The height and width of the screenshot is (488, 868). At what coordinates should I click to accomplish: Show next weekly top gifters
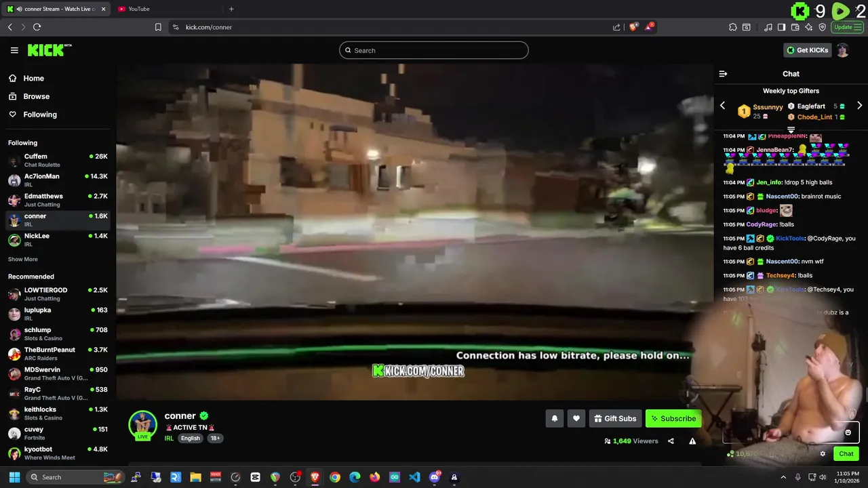(x=859, y=106)
